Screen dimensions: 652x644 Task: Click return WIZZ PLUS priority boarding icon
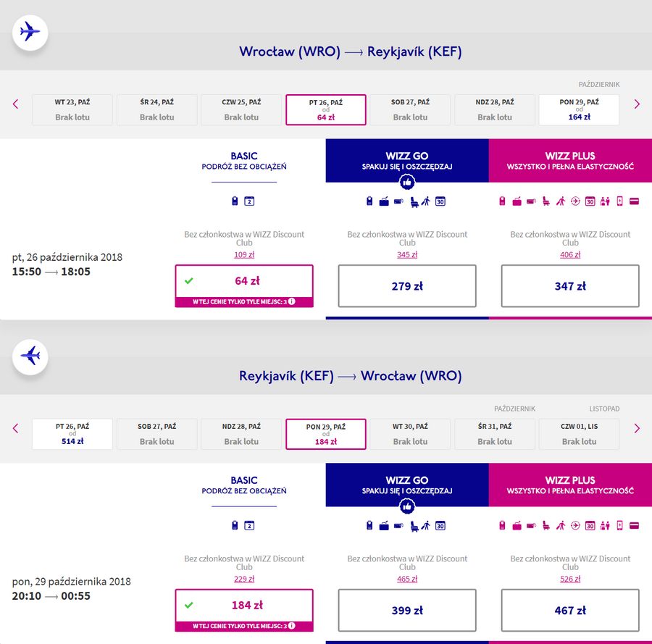[561, 526]
